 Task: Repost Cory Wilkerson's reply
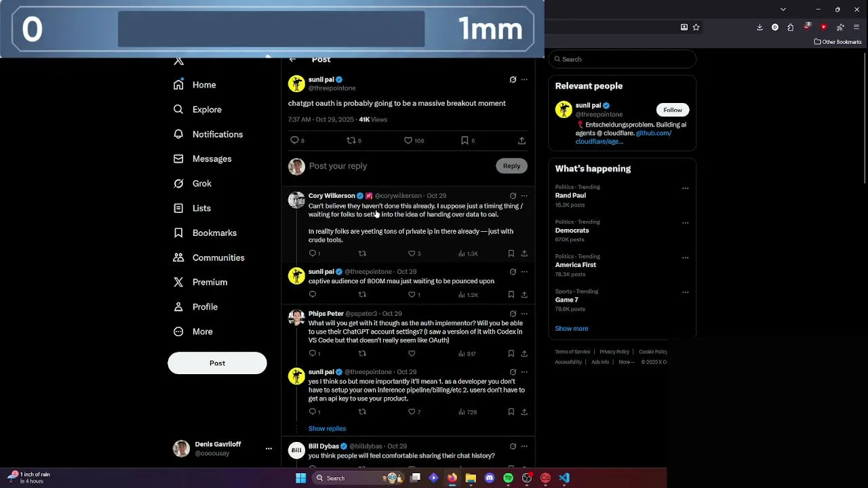(x=362, y=253)
